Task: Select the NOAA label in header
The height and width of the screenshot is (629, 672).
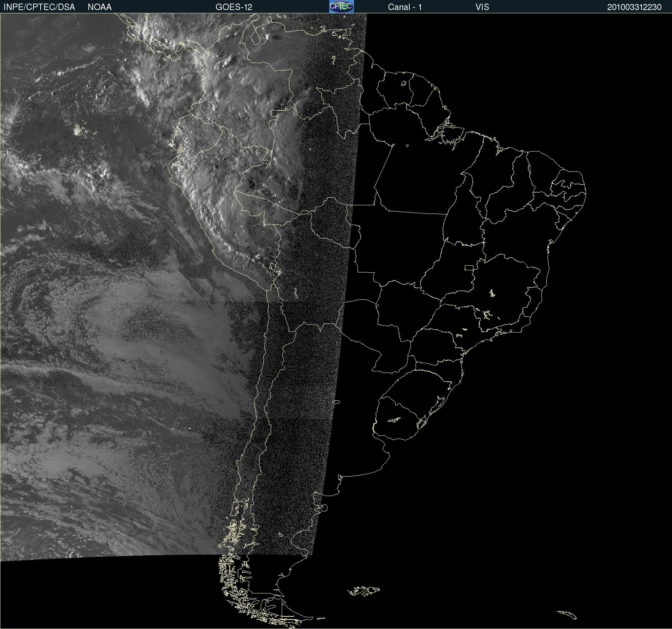Action: click(100, 7)
